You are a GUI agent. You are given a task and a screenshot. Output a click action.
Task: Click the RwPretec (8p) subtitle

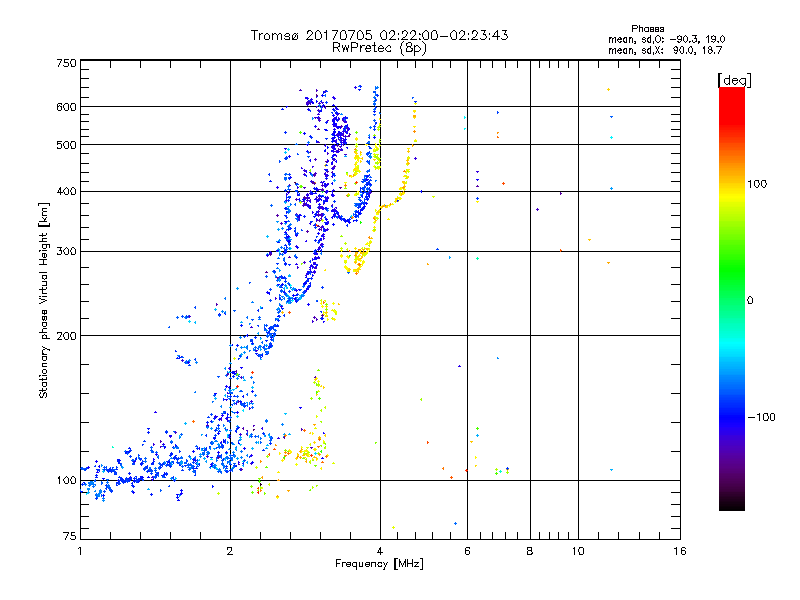[379, 48]
